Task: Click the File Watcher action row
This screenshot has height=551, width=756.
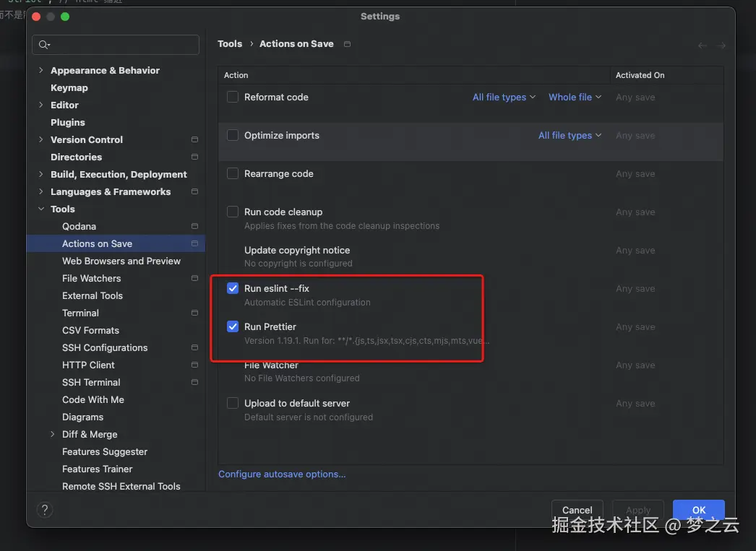Action: [x=471, y=371]
